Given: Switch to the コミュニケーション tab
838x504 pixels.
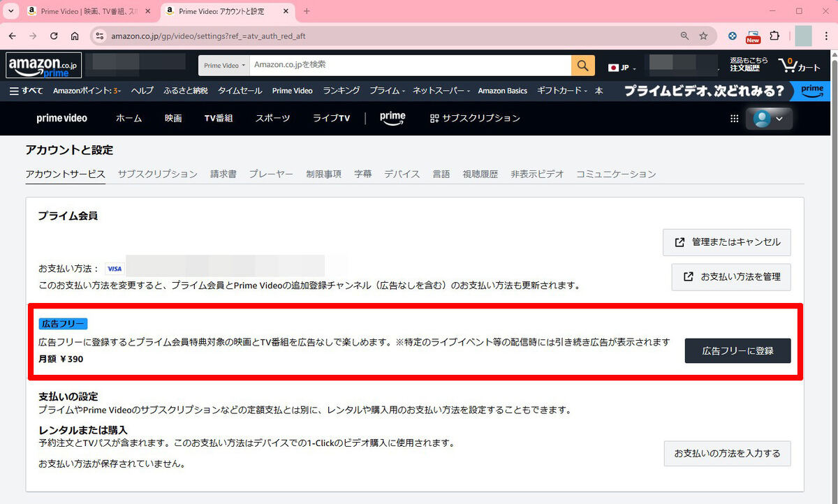Looking at the screenshot, I should click(616, 174).
